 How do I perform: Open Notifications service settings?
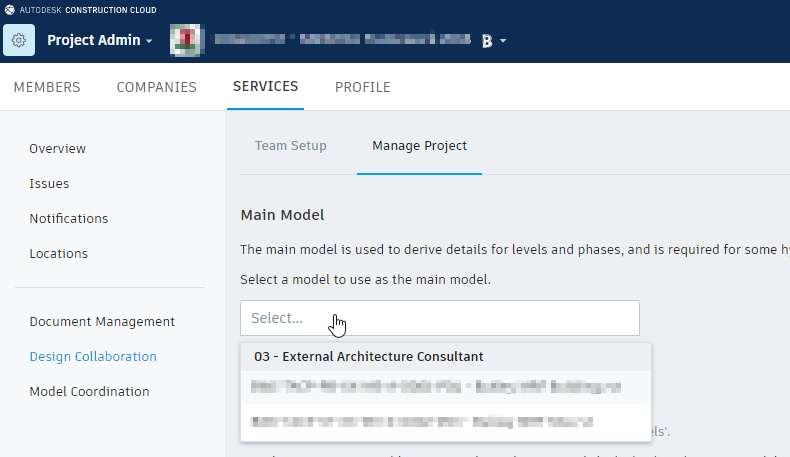[69, 219]
